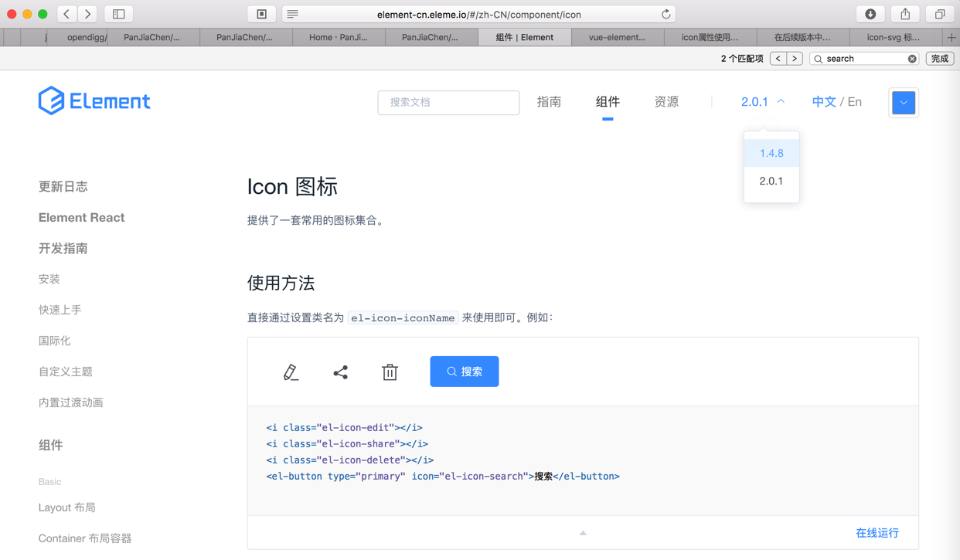Screen dimensions: 960x560
Task: Click the 开发指南 sidebar heading
Action: (63, 248)
